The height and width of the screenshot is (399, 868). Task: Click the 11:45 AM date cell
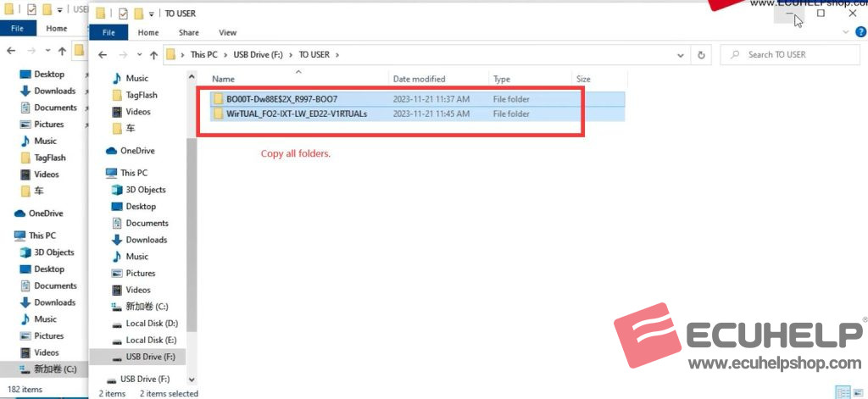tap(431, 114)
